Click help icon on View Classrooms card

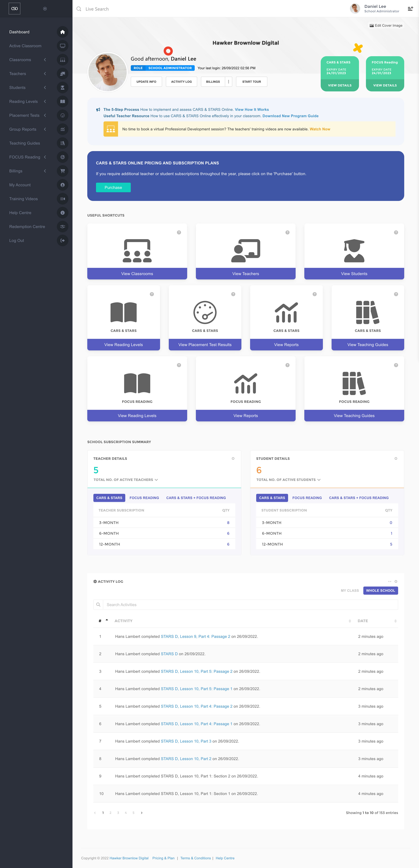point(179,232)
